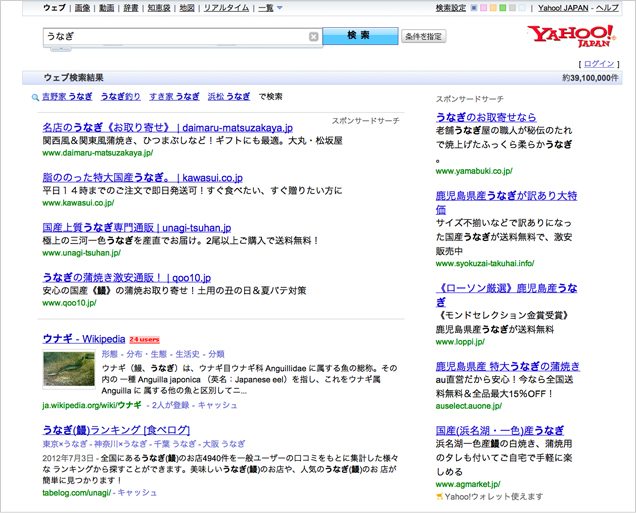636x513 pixels.
Task: Switch to the 画像 search tab
Action: pyautogui.click(x=82, y=8)
